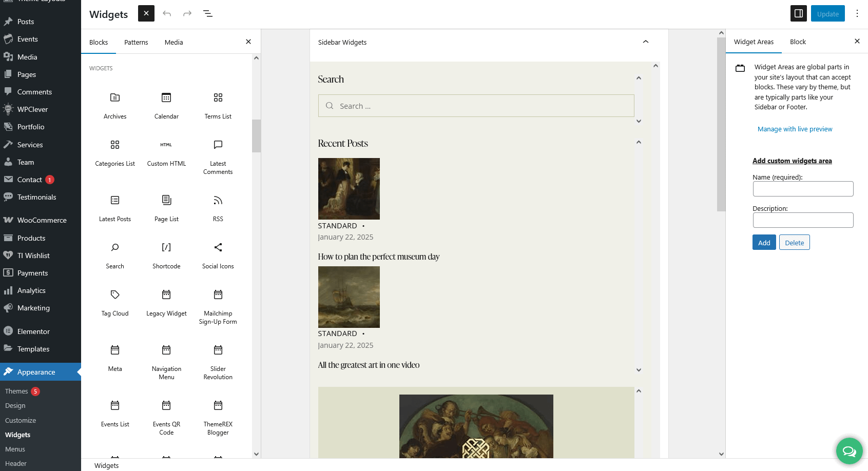The height and width of the screenshot is (471, 868).
Task: Click the editor canvas scrollbar thumb
Action: coord(721,124)
